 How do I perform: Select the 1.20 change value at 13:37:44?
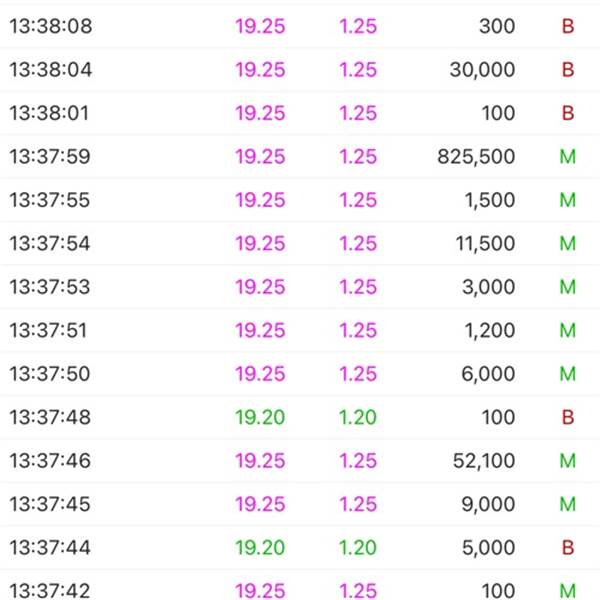click(358, 548)
